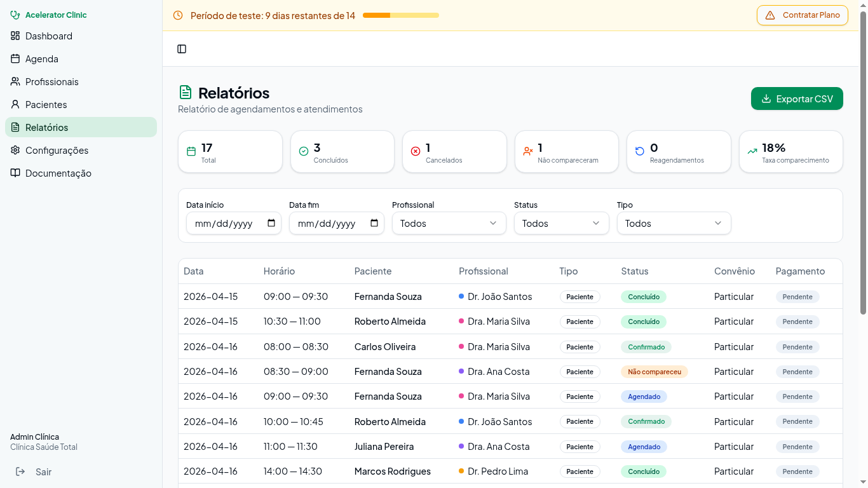Open the date picker icon in Data fim
The height and width of the screenshot is (488, 868).
coord(374,223)
